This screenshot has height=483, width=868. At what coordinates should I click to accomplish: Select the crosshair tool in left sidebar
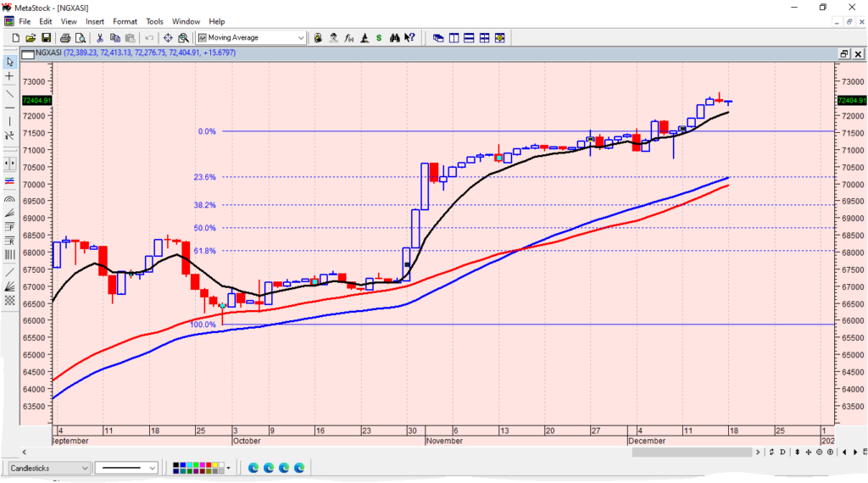click(9, 76)
